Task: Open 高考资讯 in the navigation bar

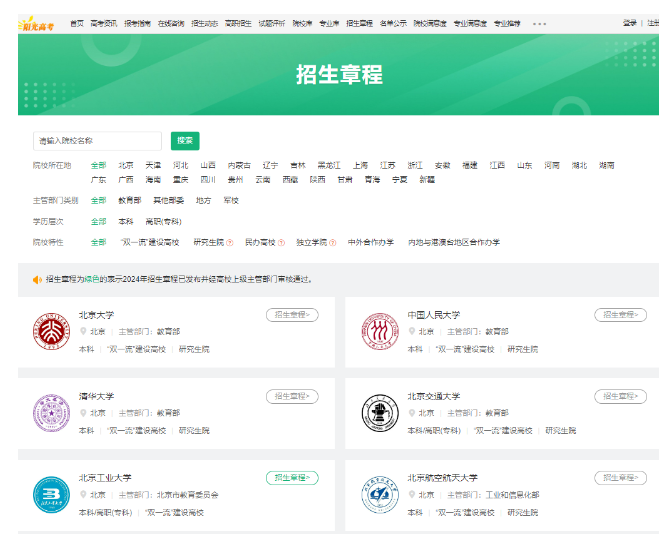Action: [x=104, y=23]
